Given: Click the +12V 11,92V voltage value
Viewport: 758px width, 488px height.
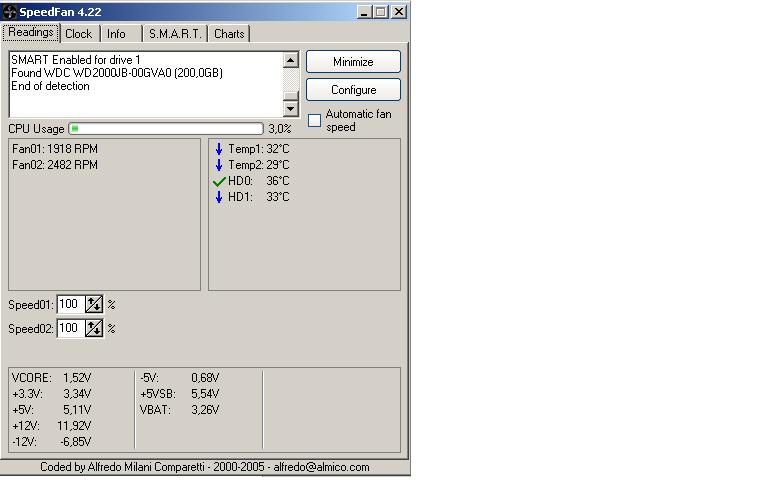Looking at the screenshot, I should pos(74,426).
